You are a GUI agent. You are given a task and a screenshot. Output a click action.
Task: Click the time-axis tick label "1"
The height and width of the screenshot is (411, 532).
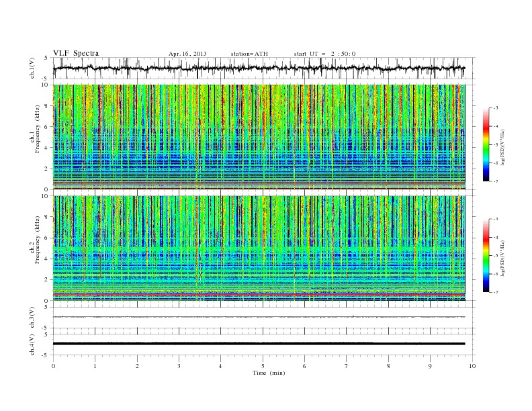pos(95,366)
